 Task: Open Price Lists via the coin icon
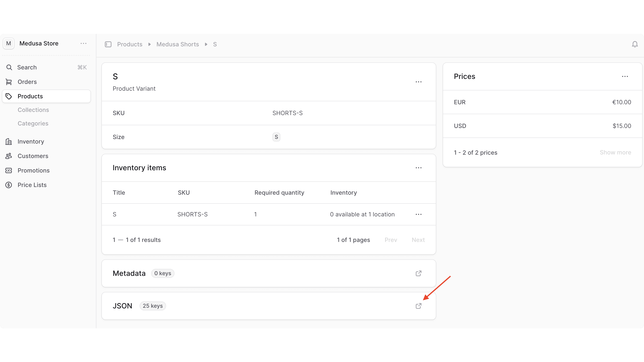[9, 185]
